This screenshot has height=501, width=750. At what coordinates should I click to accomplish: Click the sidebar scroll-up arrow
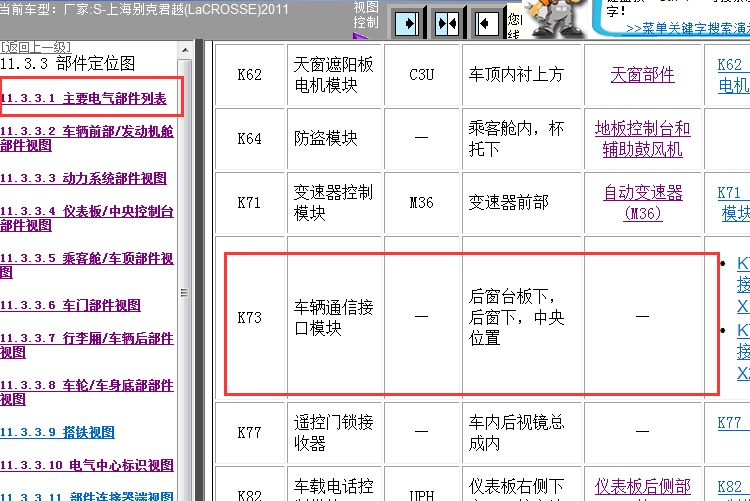185,50
